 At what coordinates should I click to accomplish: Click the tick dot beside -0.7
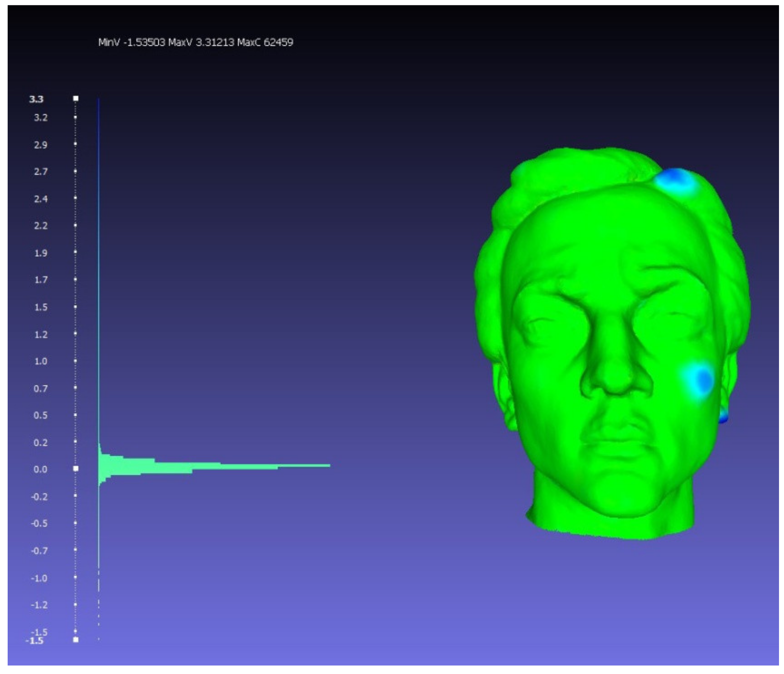[75, 549]
